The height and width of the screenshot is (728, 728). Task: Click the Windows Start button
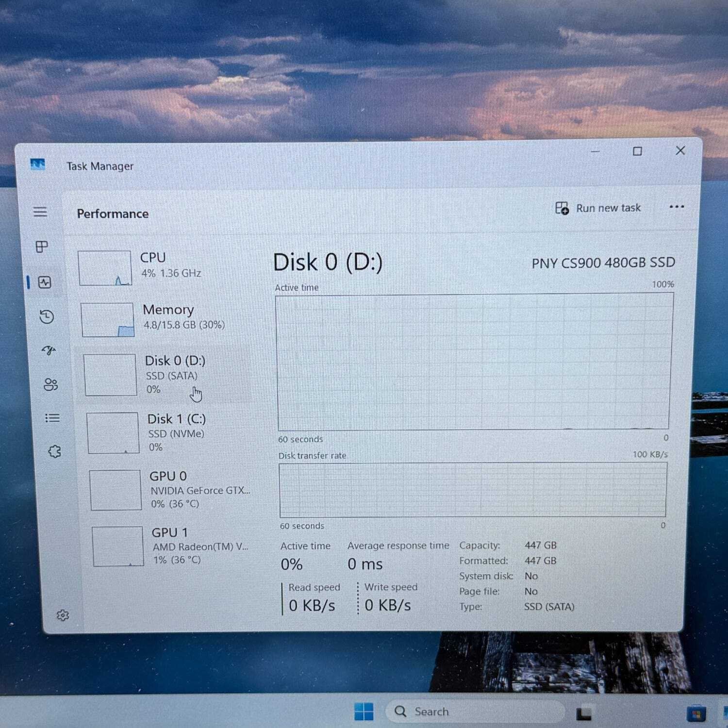coord(364,711)
